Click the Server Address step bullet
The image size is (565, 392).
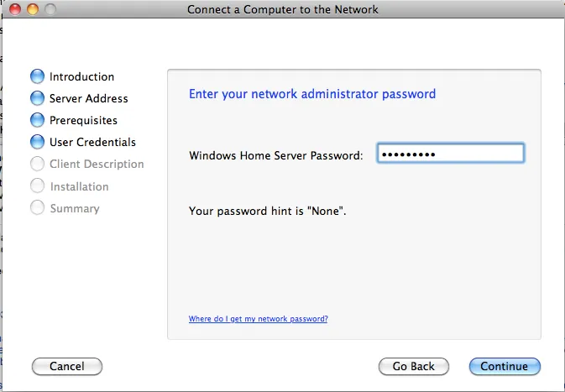point(37,98)
